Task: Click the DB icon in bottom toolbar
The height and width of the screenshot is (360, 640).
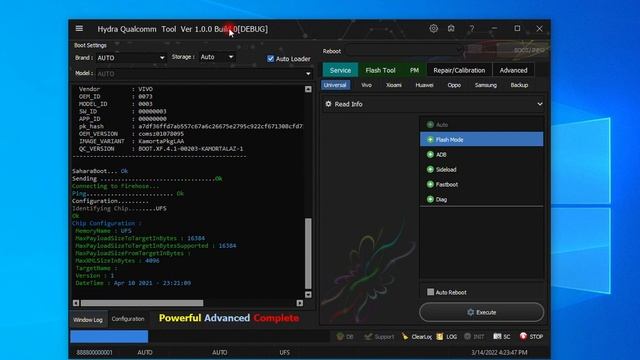Action: (x=340, y=336)
